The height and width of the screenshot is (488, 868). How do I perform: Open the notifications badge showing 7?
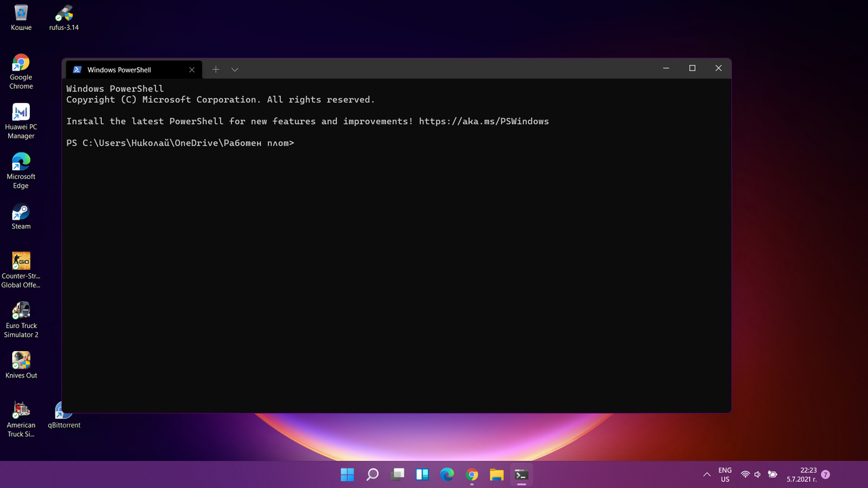[825, 474]
